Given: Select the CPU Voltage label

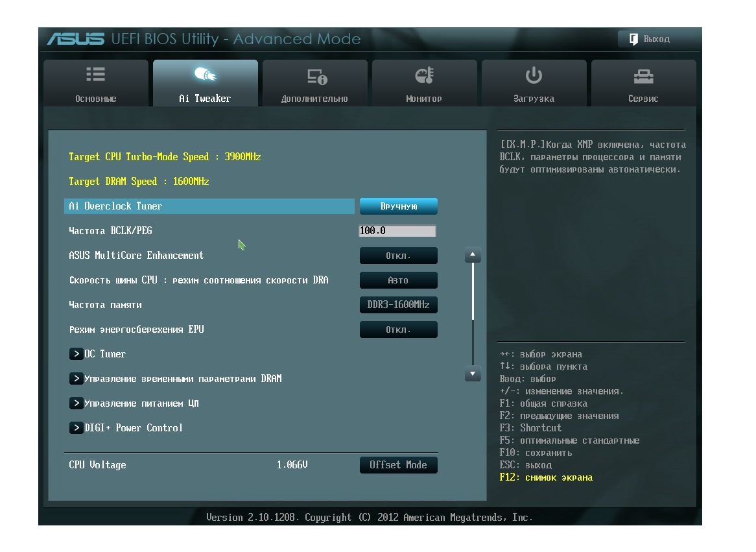Looking at the screenshot, I should click(x=97, y=464).
